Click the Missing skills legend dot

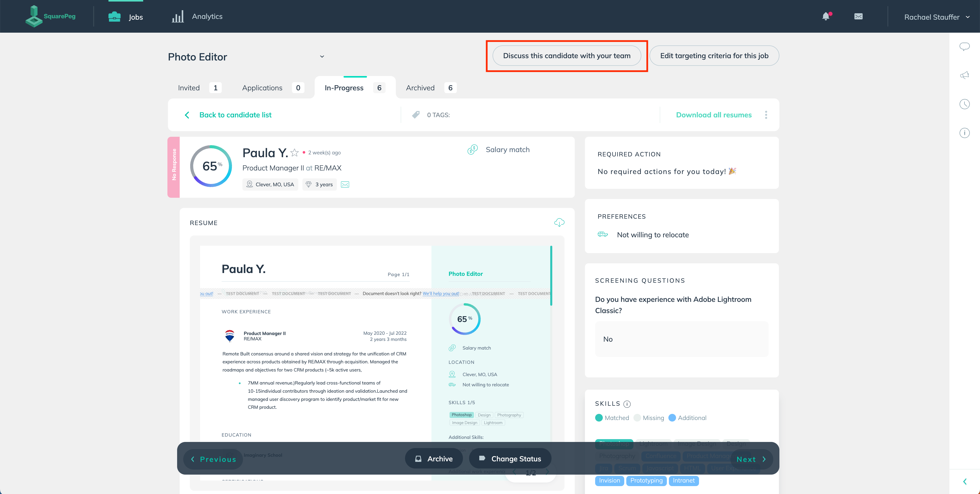[637, 417]
